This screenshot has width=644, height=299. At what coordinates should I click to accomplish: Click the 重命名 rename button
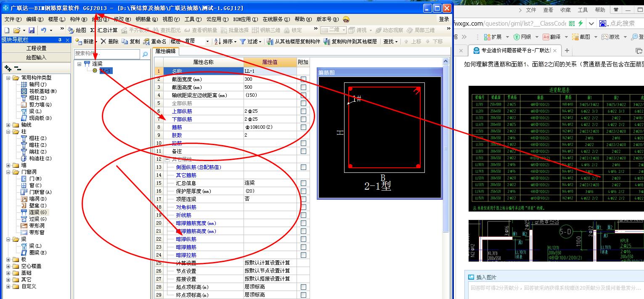(x=155, y=42)
